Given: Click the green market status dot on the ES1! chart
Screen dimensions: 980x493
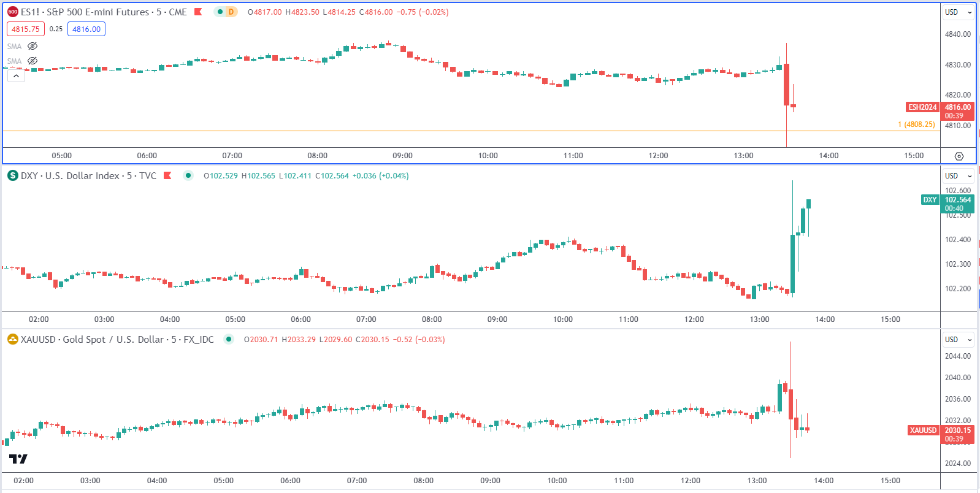Looking at the screenshot, I should 220,12.
